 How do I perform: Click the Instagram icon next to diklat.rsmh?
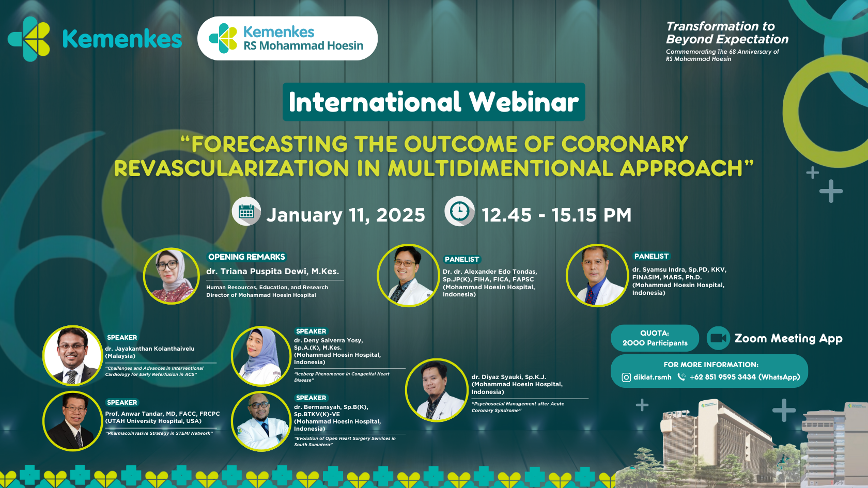pyautogui.click(x=626, y=377)
